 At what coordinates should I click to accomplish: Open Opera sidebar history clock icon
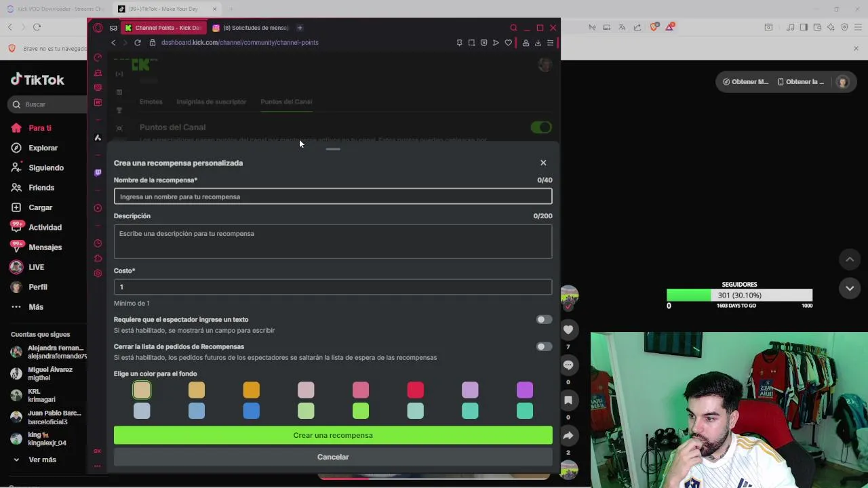pyautogui.click(x=98, y=243)
